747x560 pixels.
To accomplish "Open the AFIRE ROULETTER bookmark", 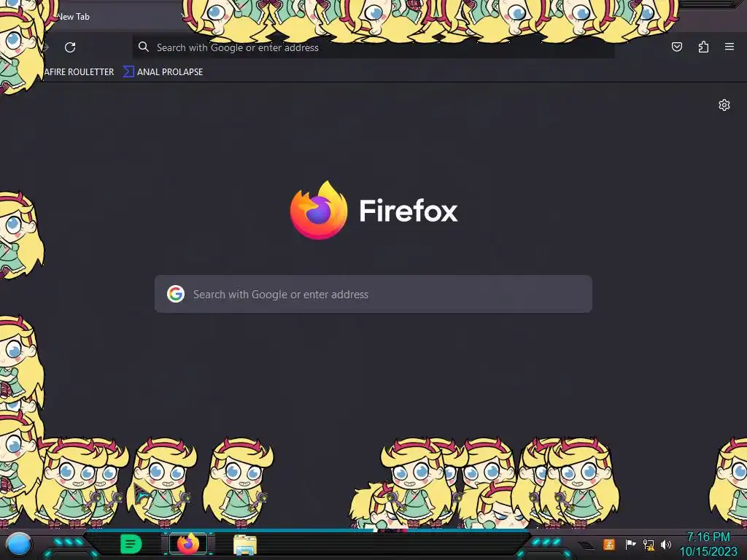I will (79, 72).
